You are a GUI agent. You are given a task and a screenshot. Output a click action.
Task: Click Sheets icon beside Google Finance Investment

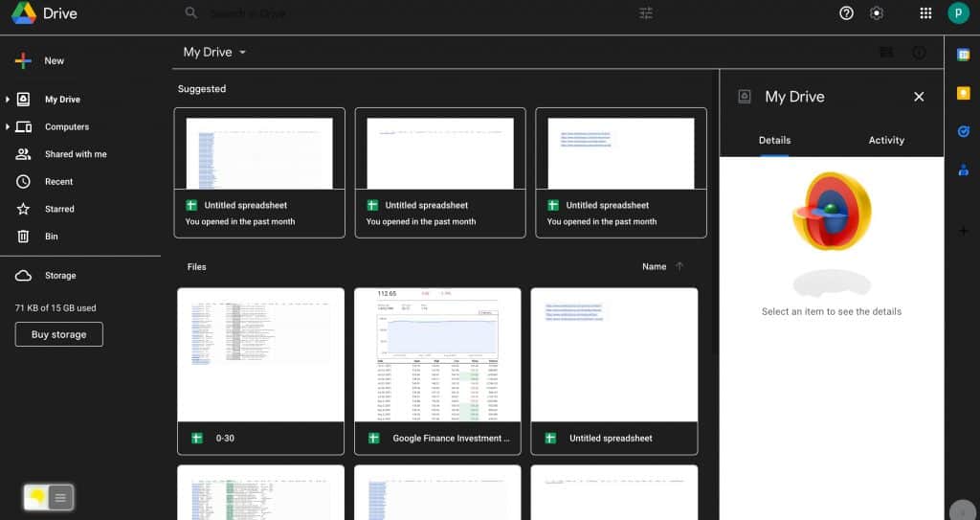[374, 438]
